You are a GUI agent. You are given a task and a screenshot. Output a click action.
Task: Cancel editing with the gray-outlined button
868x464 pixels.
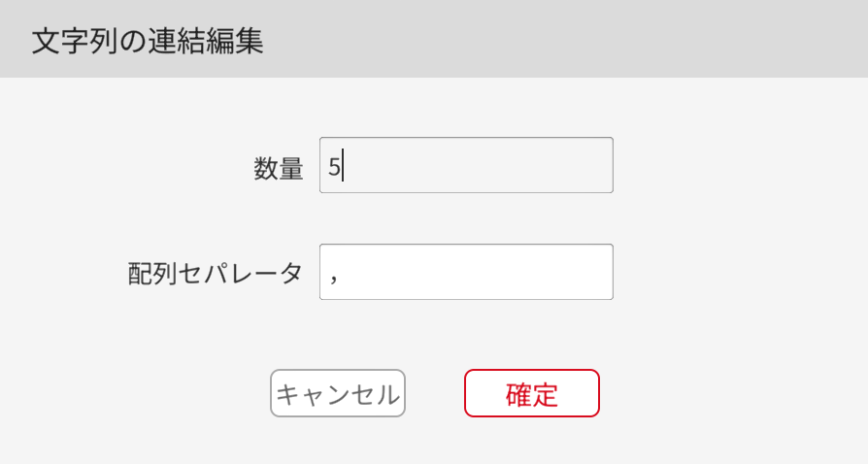point(337,394)
